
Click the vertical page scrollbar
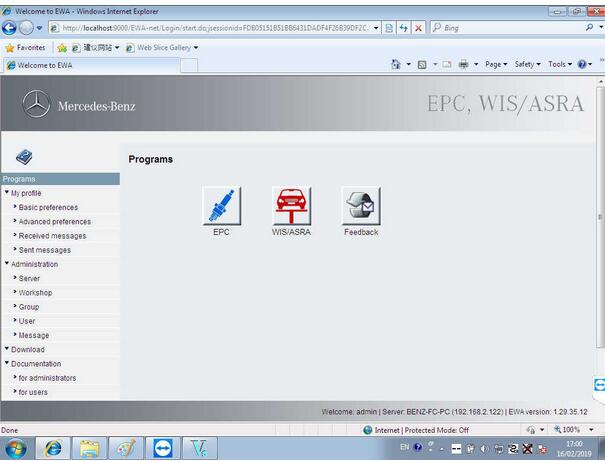pyautogui.click(x=600, y=216)
